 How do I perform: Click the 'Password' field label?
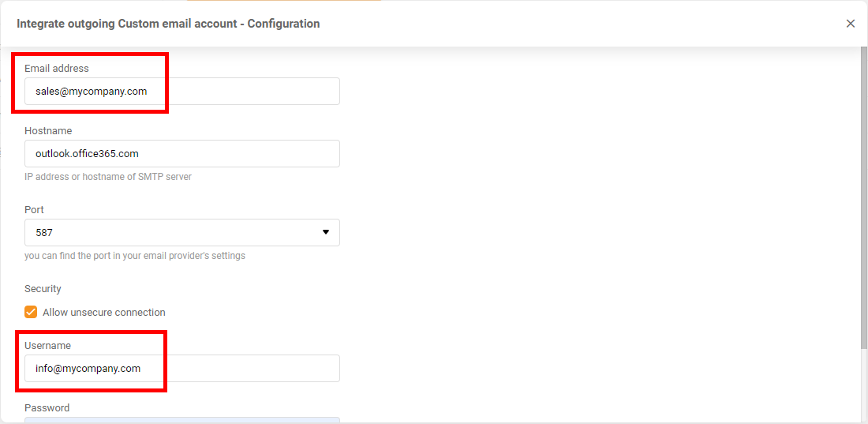(47, 408)
